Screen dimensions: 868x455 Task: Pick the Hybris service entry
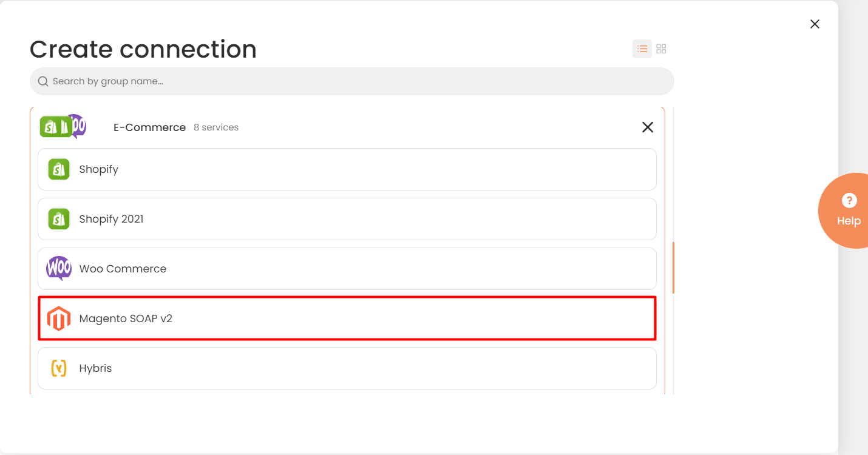tap(347, 368)
